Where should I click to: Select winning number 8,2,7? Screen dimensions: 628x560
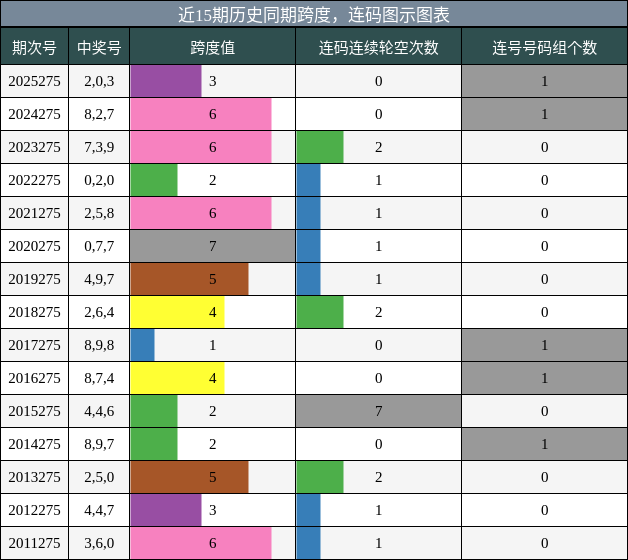(x=99, y=114)
